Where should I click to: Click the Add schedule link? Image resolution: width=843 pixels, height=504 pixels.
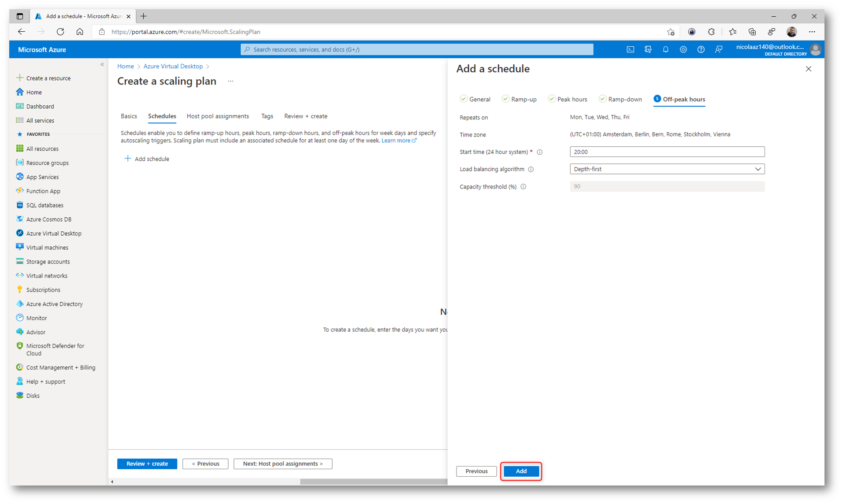(147, 159)
